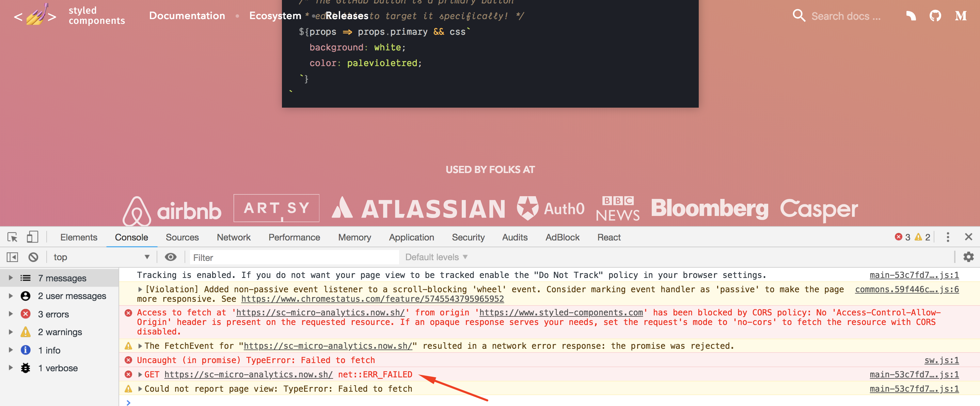Image resolution: width=980 pixels, height=406 pixels.
Task: Open the DevTools more options menu
Action: 948,237
